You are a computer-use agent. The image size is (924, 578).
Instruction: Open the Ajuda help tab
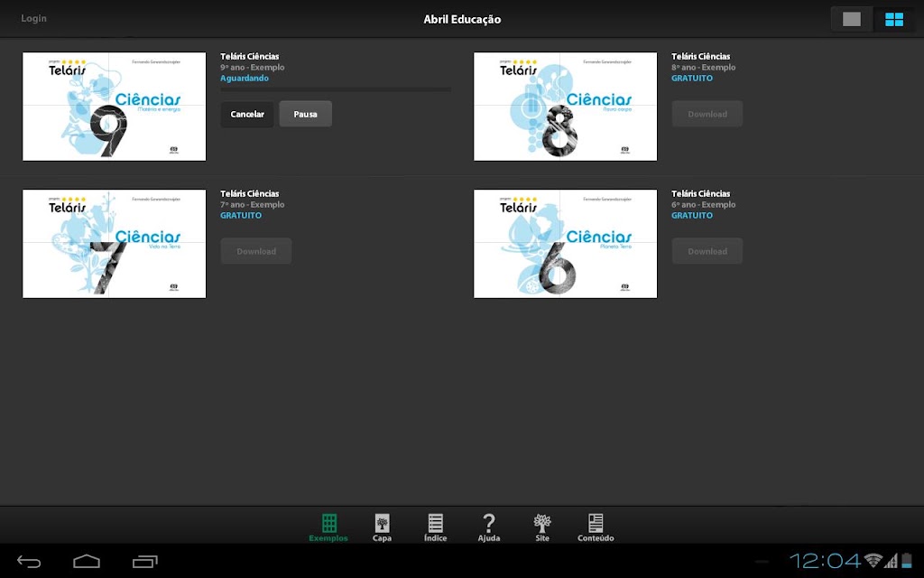tap(489, 527)
